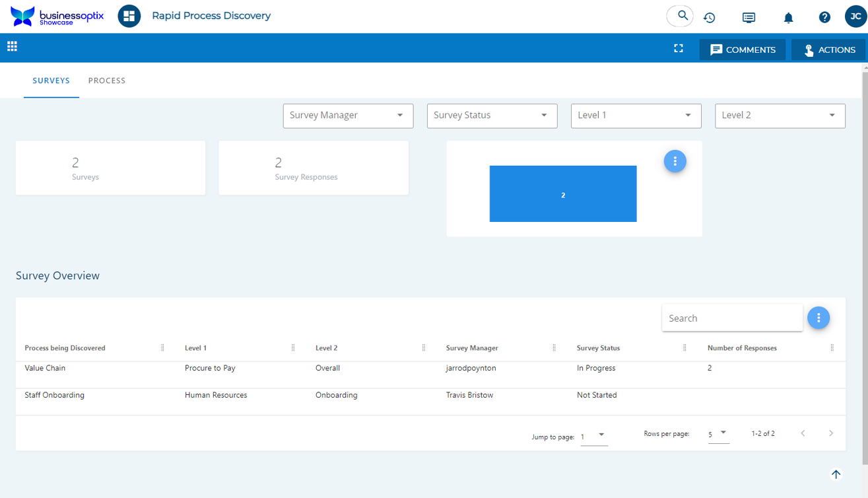This screenshot has width=868, height=498.
Task: Open the Rows per page dropdown
Action: pyautogui.click(x=718, y=434)
